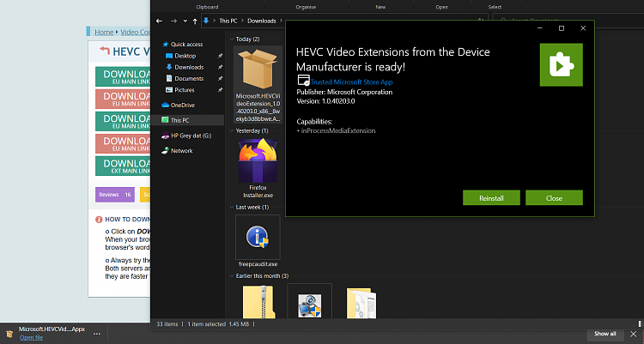Viewport: 644px width, 344px height.
Task: Collapse the Last week (1) group
Action: click(x=231, y=207)
